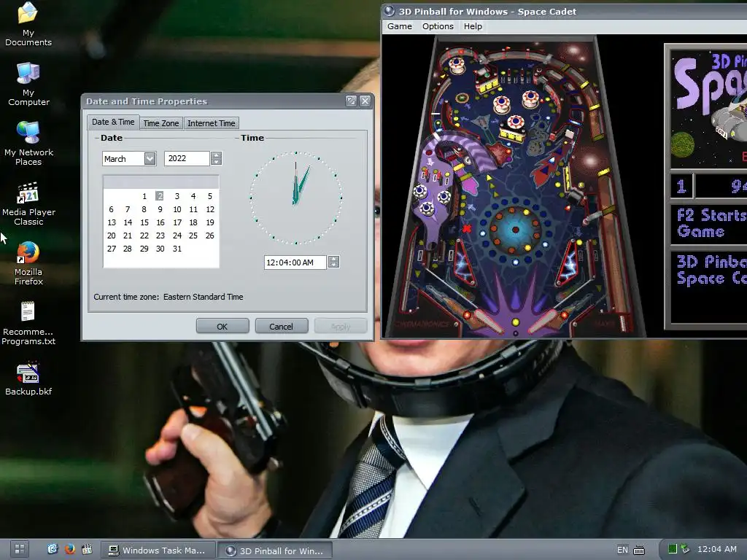Switch to the Internet Time tab
The image size is (747, 560).
point(211,122)
